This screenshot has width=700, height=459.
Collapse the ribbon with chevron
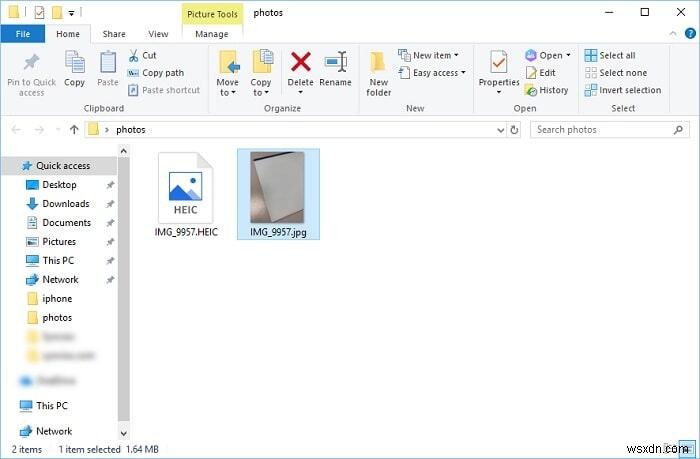pos(673,34)
